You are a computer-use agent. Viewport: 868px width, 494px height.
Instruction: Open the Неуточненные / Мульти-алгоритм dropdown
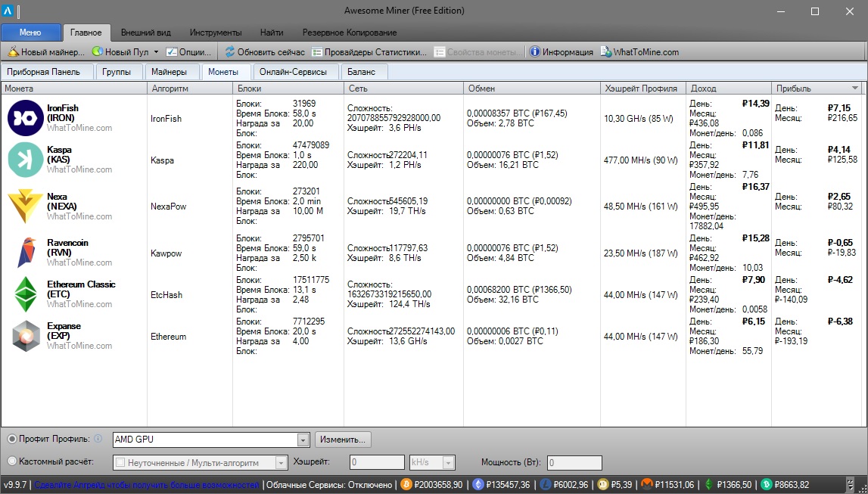click(x=282, y=462)
